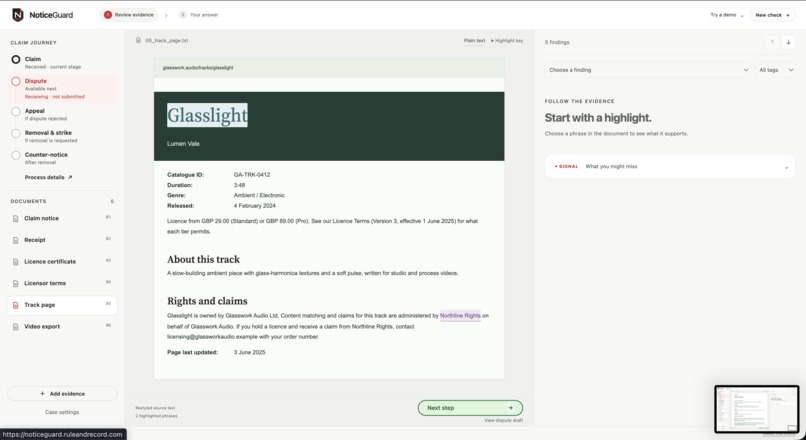Image resolution: width=806 pixels, height=440 pixels.
Task: Open the Process details link
Action: (x=49, y=177)
